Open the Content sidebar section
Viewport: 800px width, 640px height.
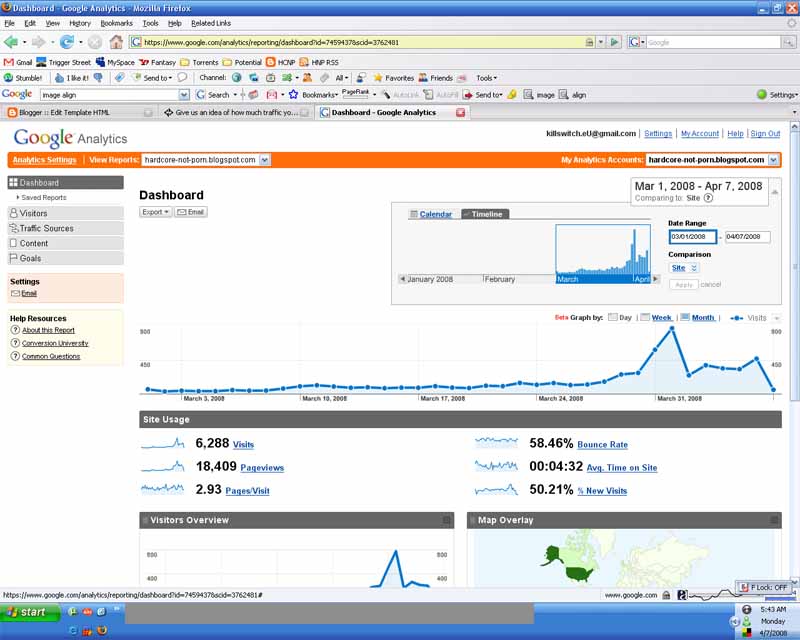[x=65, y=243]
